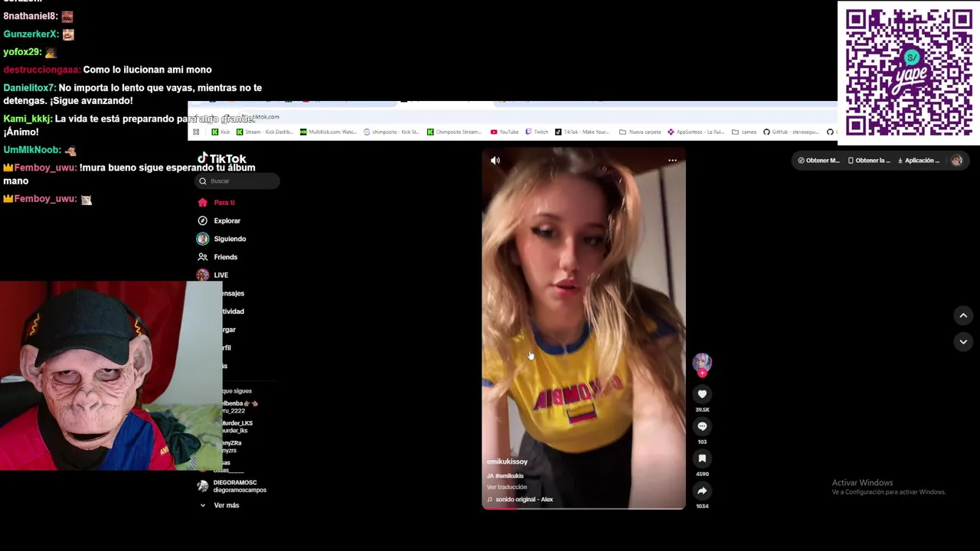Click the tiktok.com address bar
980x551 pixels.
513,117
